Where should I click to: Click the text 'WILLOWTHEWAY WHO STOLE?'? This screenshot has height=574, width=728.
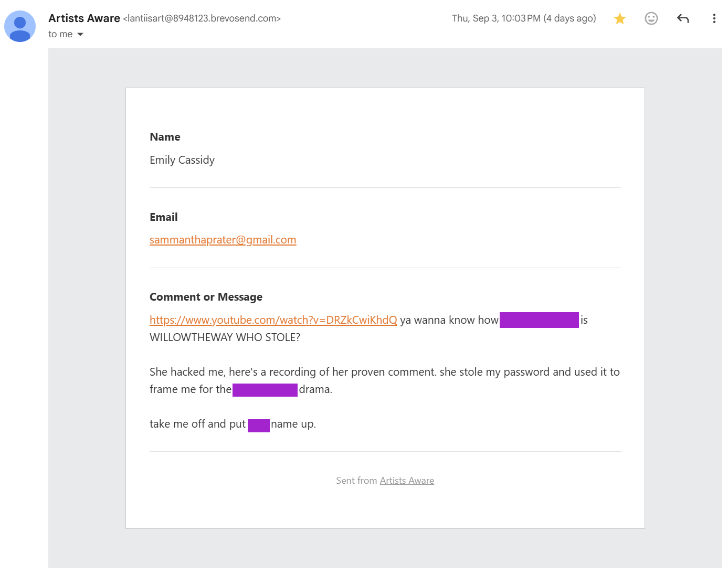coord(225,337)
